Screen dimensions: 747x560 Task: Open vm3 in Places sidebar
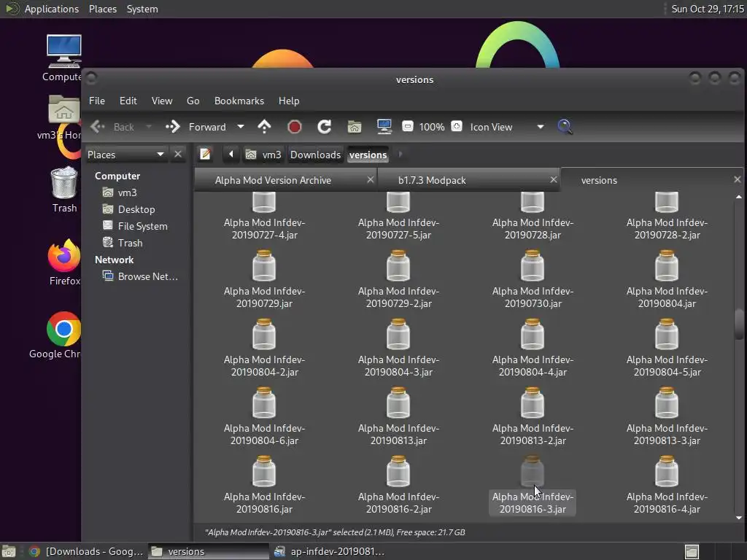tap(127, 192)
